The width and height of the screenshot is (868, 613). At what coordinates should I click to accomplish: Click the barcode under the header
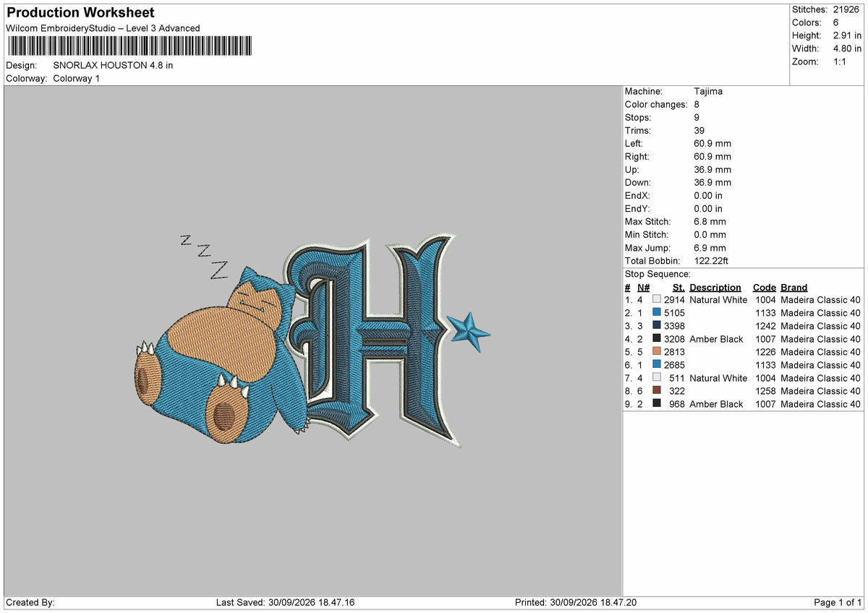coord(129,46)
